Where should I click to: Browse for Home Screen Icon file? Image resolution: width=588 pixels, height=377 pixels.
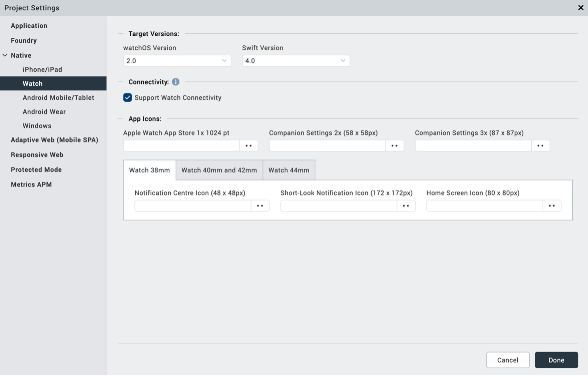[552, 206]
